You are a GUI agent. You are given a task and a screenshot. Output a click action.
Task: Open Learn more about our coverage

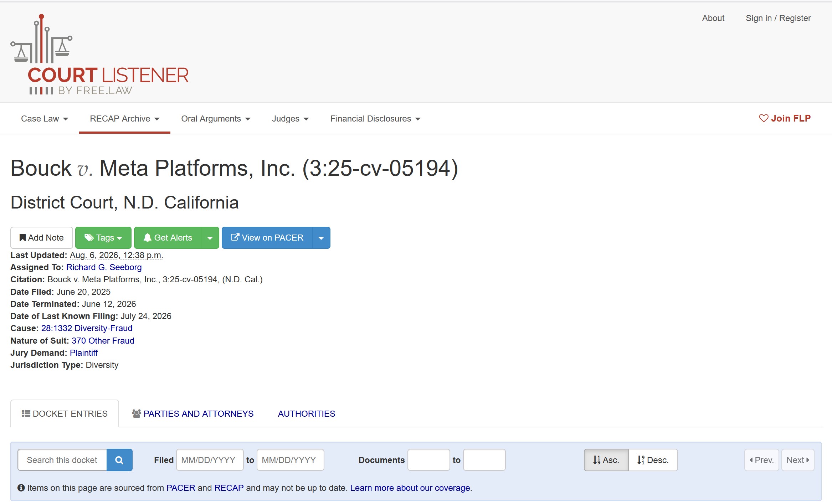(410, 488)
